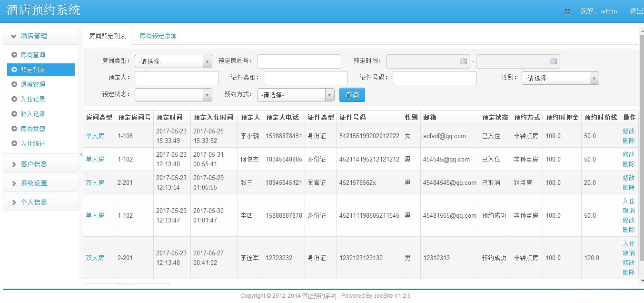The height and width of the screenshot is (303, 644).
Task: Collapse the sidebar with the small splitter arrow
Action: coord(81,154)
